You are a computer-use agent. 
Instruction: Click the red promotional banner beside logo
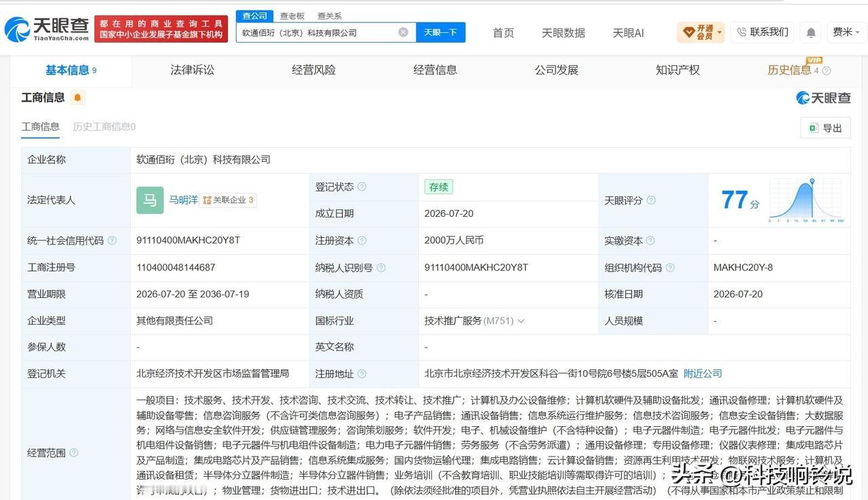tap(161, 29)
